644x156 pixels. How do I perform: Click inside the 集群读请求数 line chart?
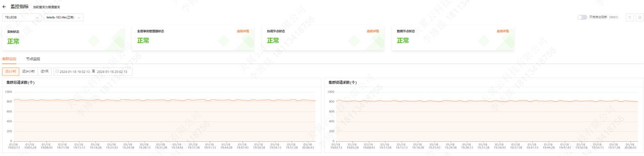(x=487, y=117)
